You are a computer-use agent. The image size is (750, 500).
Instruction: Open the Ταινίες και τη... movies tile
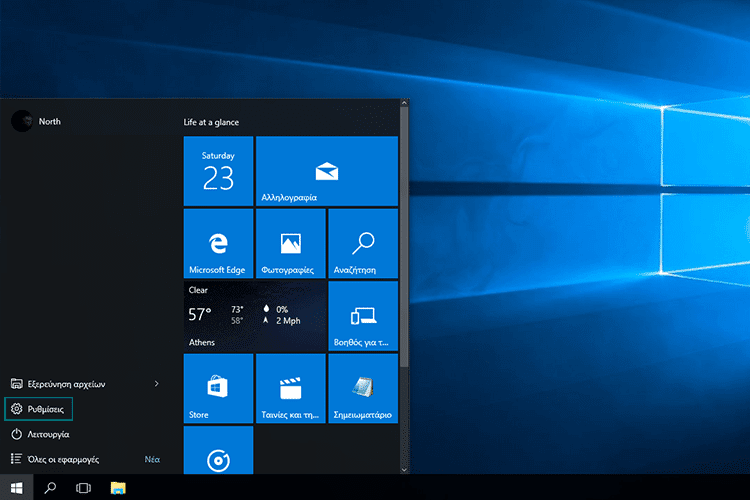coord(291,389)
